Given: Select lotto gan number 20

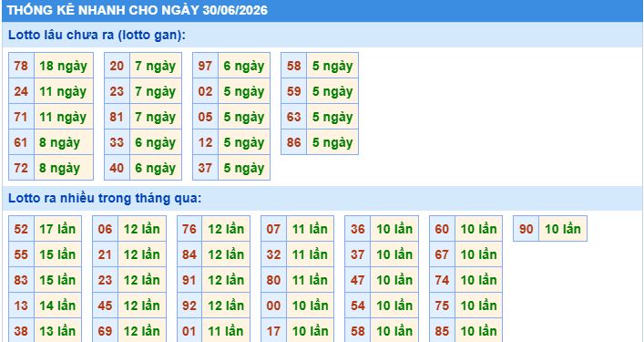Looking at the screenshot, I should (117, 66).
